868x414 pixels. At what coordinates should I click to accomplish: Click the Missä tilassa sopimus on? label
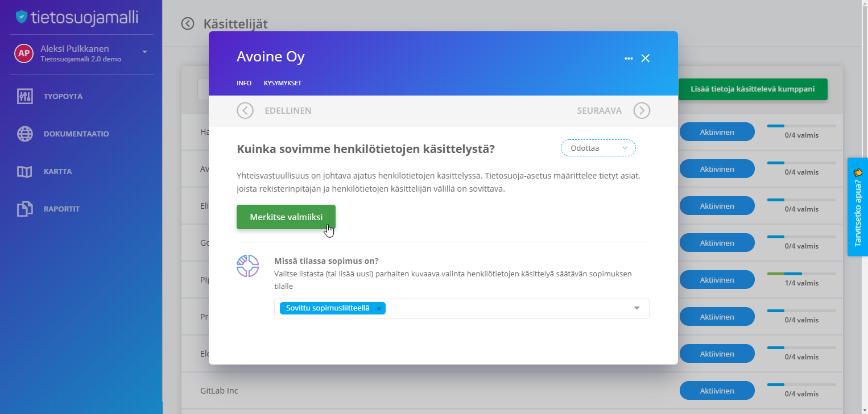[x=326, y=261]
